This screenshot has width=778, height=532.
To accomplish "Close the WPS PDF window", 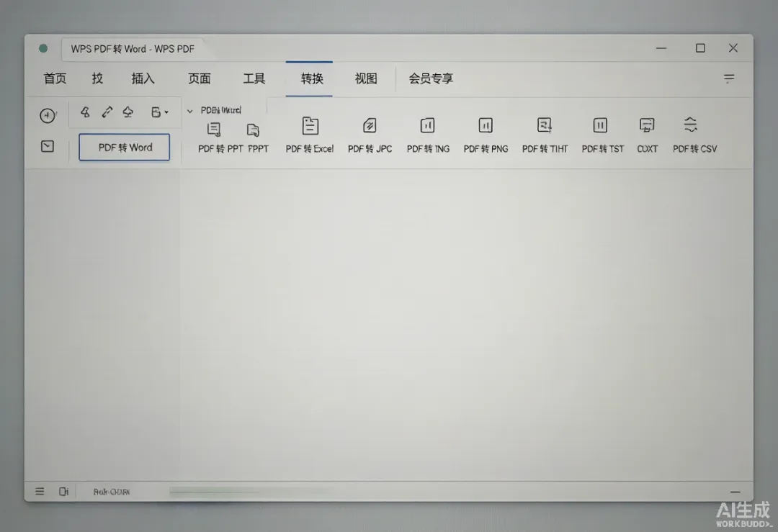I will tap(733, 48).
